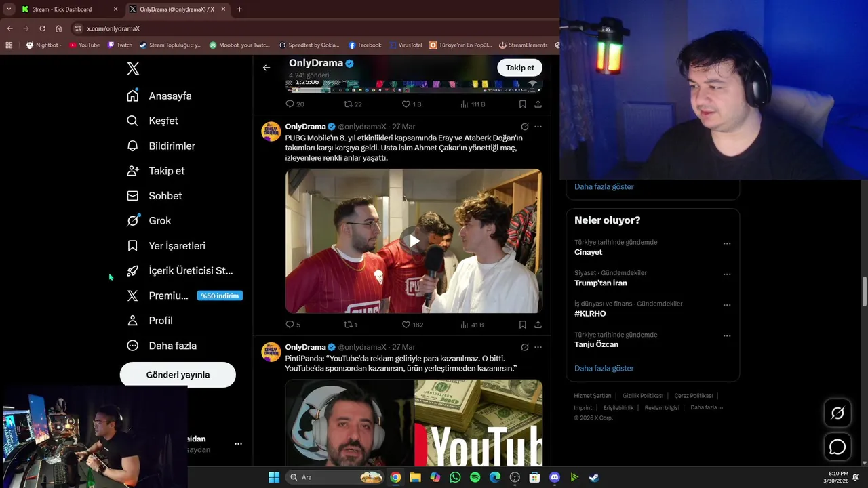Open Hizmet Şartları footer link
Screen dimensions: 868x488
[592, 396]
